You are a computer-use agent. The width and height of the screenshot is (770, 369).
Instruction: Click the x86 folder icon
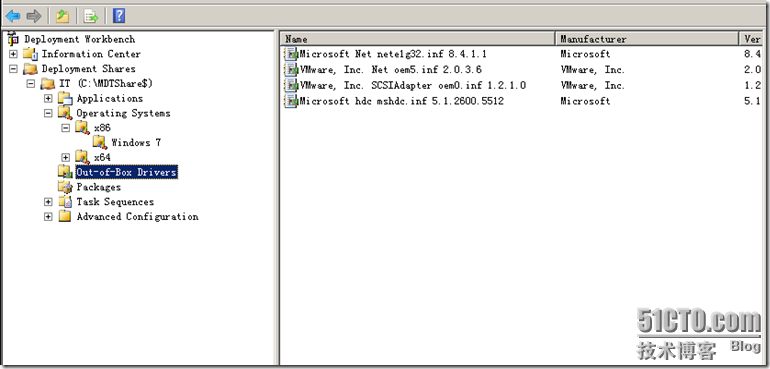pyautogui.click(x=82, y=128)
